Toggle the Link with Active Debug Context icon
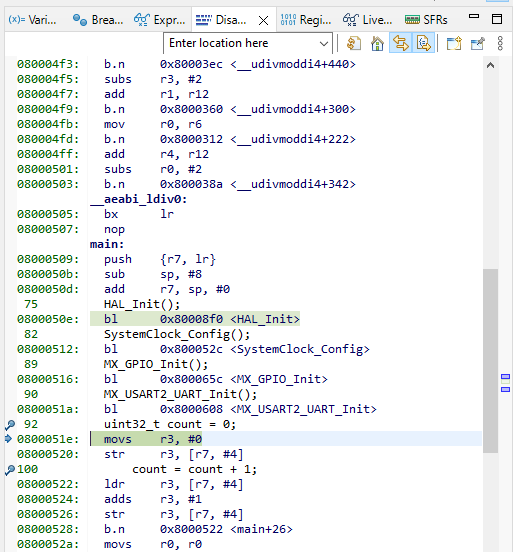513x552 pixels. 401,43
